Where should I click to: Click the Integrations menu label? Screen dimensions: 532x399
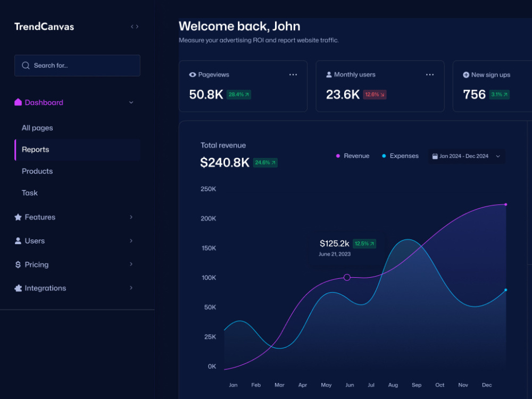click(x=45, y=288)
